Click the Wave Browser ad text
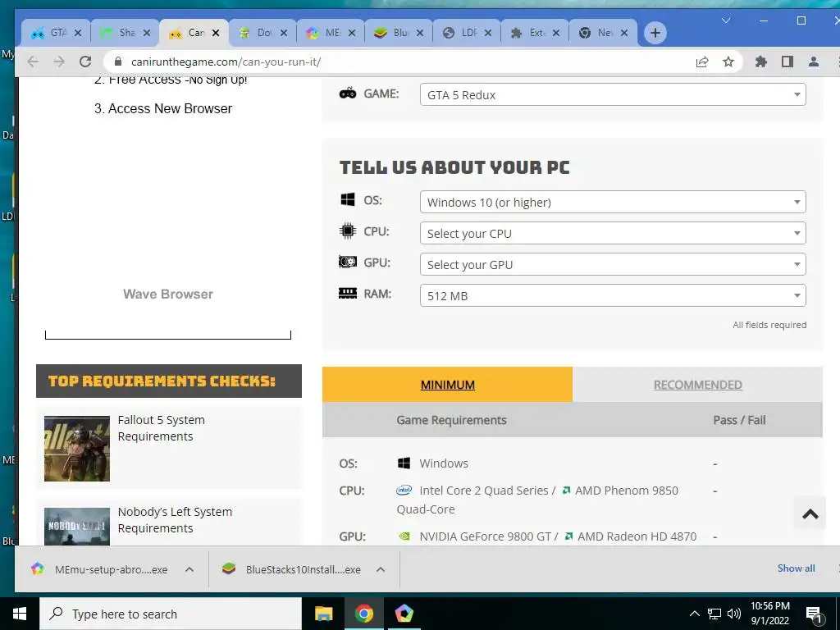The image size is (840, 630). click(168, 294)
